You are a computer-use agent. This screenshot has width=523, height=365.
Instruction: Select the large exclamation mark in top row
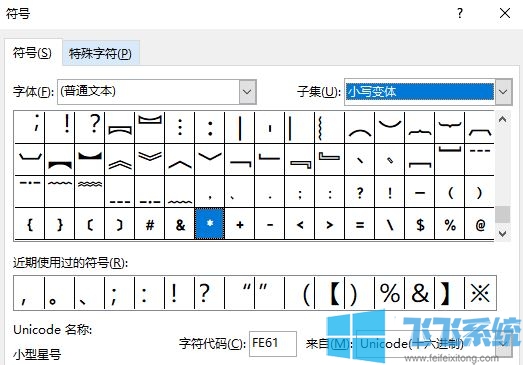(59, 127)
